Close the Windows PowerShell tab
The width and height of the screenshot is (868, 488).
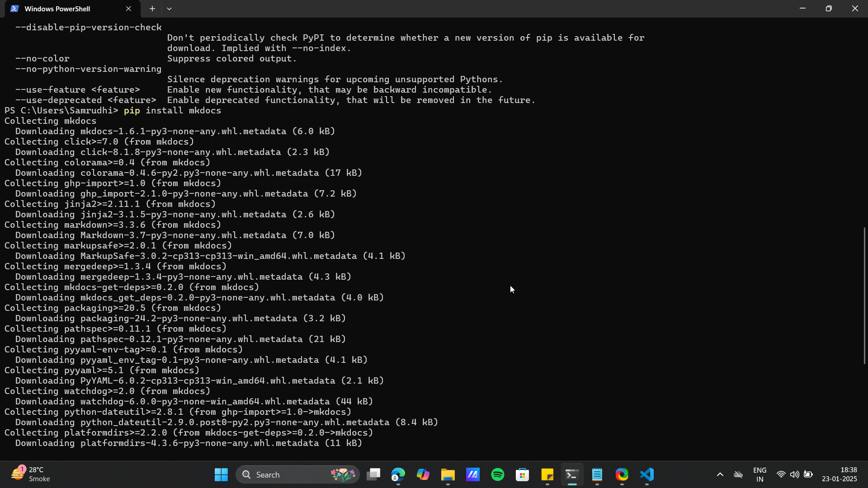tap(128, 9)
